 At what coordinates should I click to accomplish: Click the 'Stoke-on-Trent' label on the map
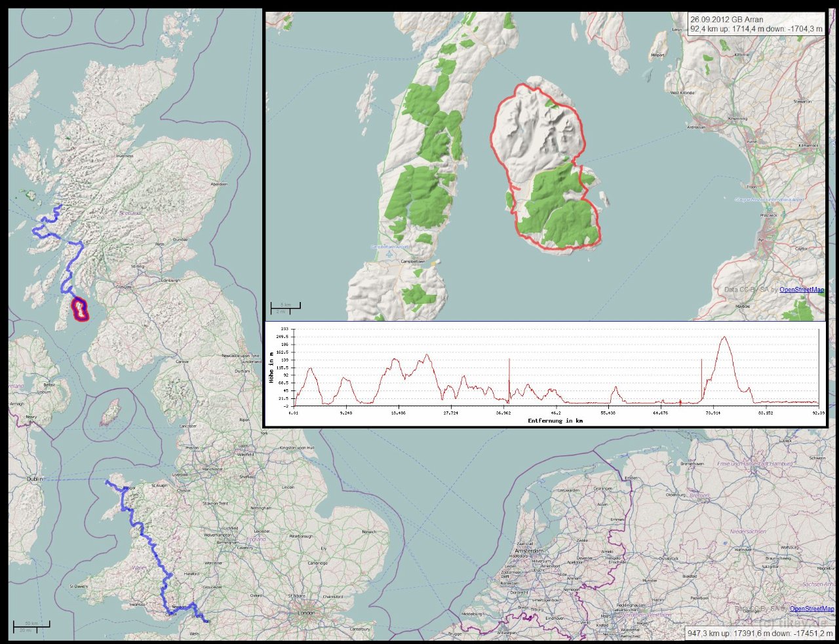[215, 503]
